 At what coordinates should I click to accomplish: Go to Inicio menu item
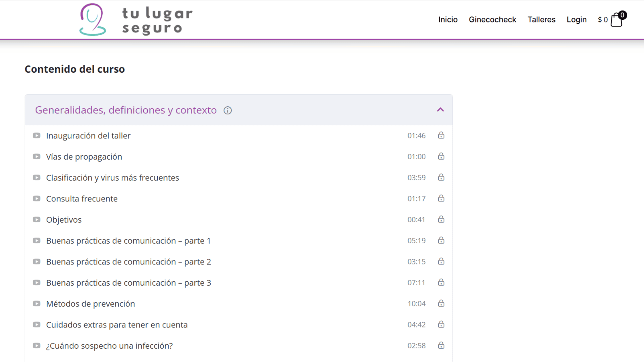pos(448,19)
